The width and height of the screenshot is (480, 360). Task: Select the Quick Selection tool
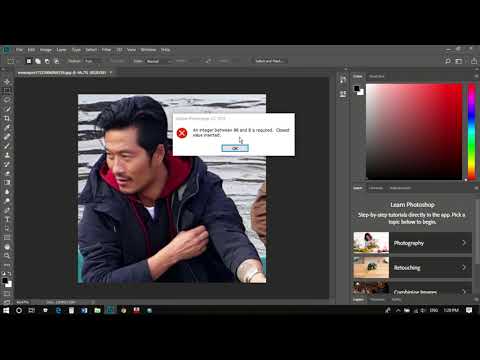click(x=7, y=109)
